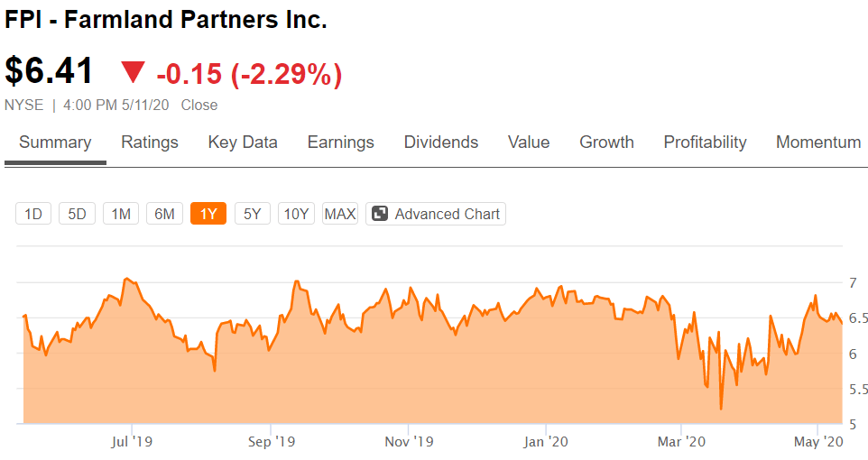Open the Momentum tab

coord(818,143)
